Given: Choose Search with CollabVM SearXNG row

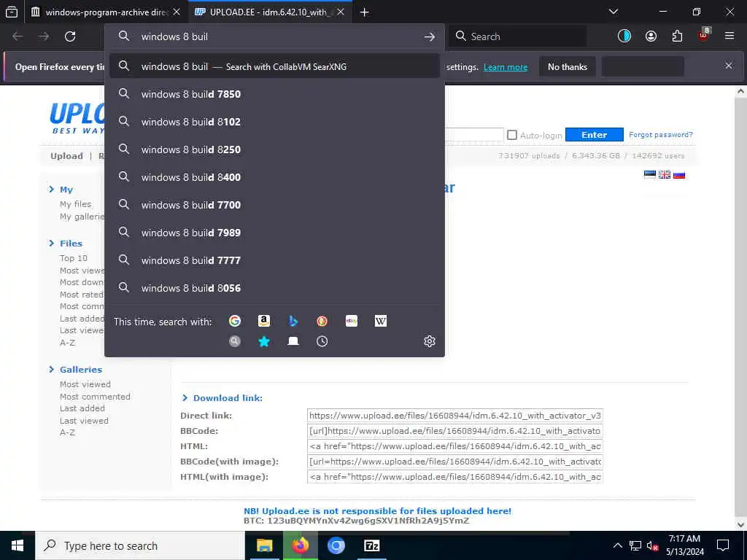Looking at the screenshot, I should [274, 66].
